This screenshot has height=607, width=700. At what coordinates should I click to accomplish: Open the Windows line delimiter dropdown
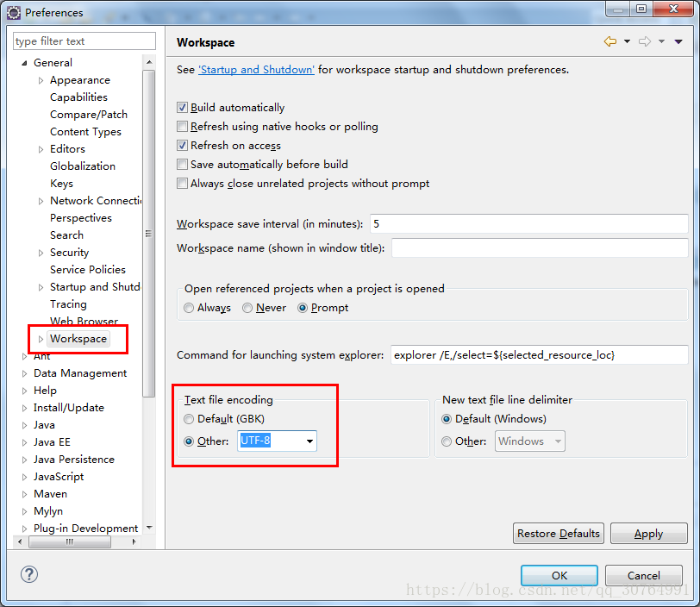558,441
